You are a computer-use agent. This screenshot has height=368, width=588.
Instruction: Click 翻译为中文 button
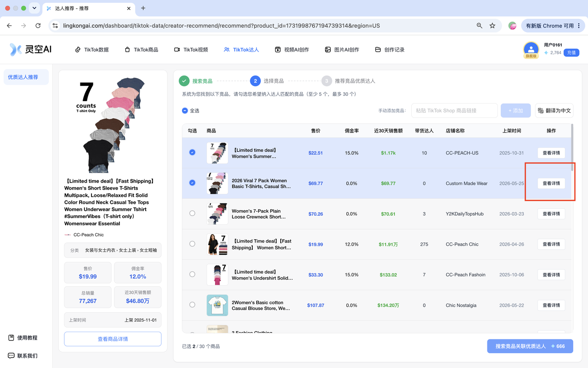pyautogui.click(x=554, y=110)
